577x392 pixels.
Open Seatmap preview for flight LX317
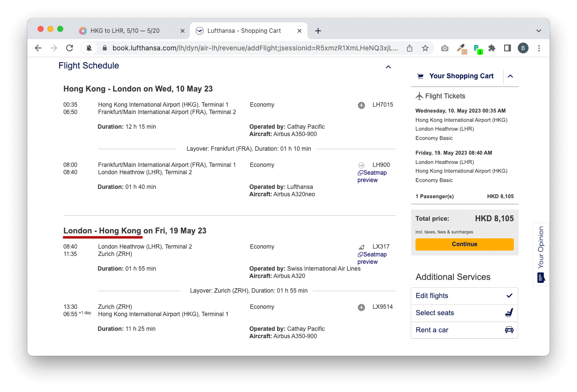tap(372, 258)
